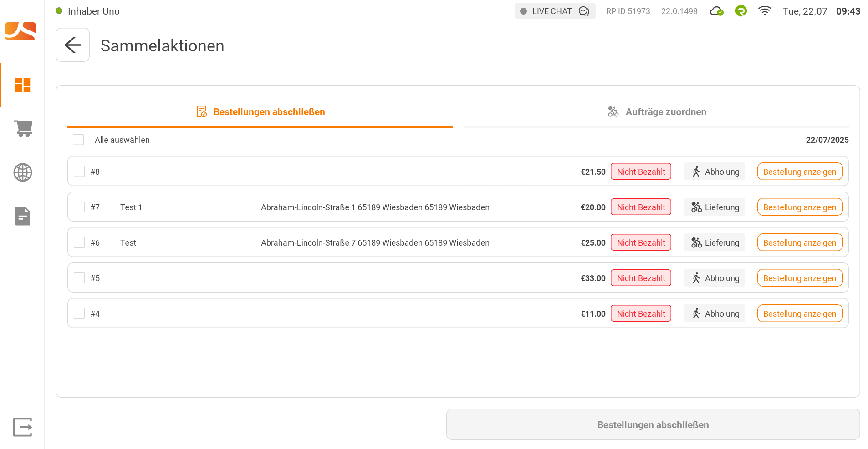Tick the checkbox for order #4
This screenshot has width=868, height=449.
[x=79, y=313]
